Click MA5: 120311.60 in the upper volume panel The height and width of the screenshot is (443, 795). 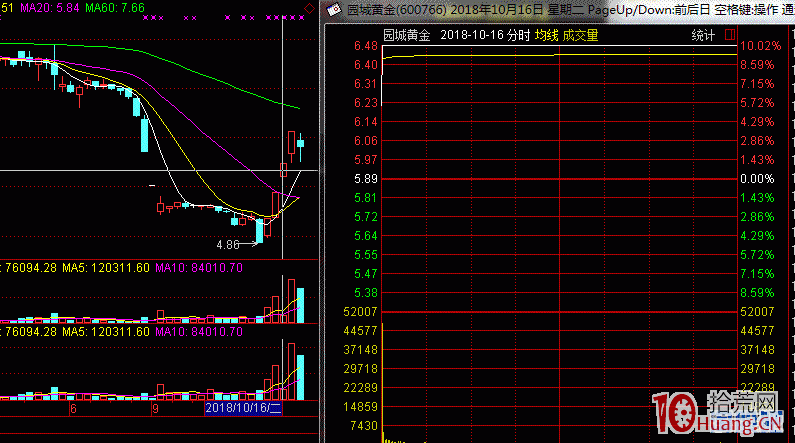106,268
